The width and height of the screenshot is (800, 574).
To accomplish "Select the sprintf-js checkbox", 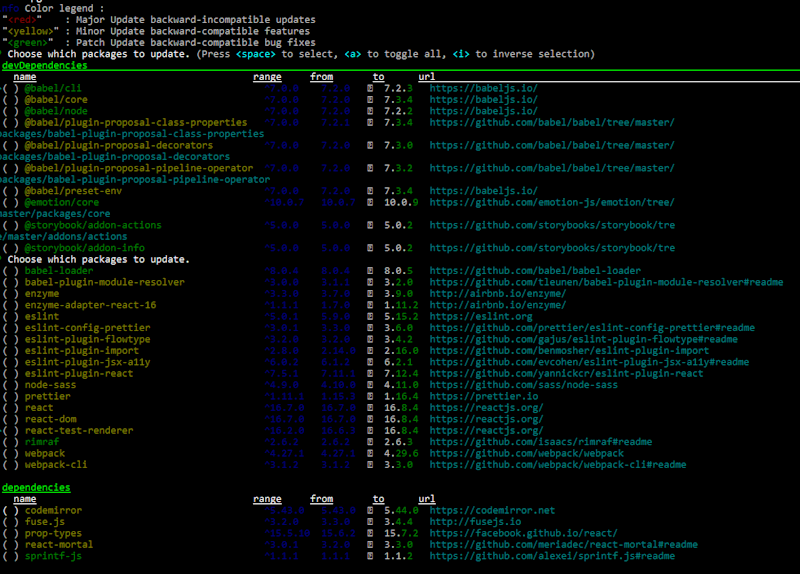I will point(11,556).
